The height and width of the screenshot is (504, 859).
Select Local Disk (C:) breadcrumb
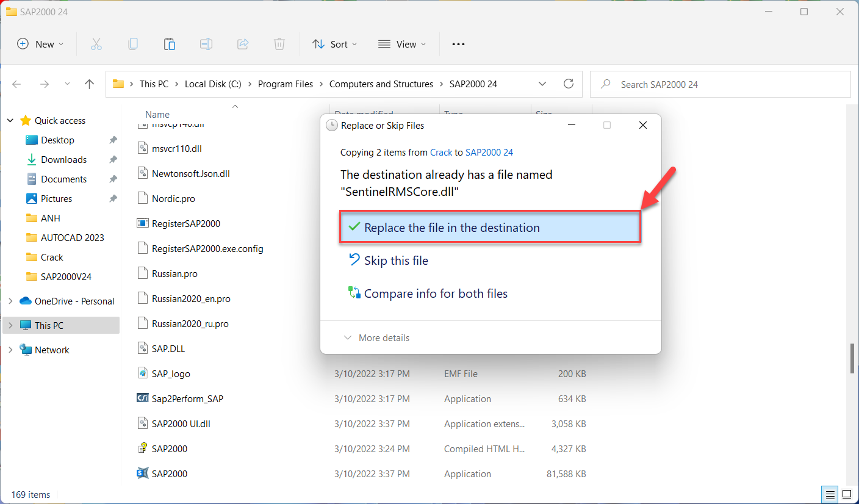point(213,84)
